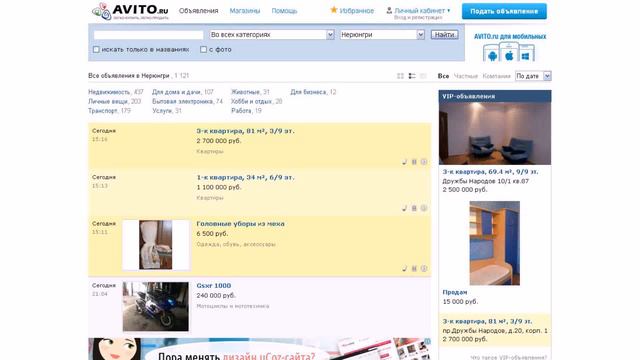Click square icon in 3-к квартира 81 м² listing
Screen dimensions: 640x360
pos(414,162)
